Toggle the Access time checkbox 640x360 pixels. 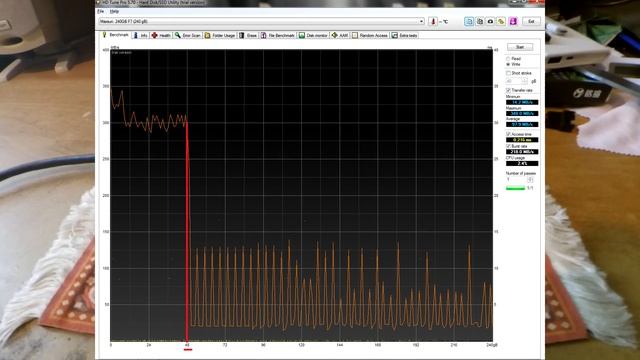tap(509, 134)
